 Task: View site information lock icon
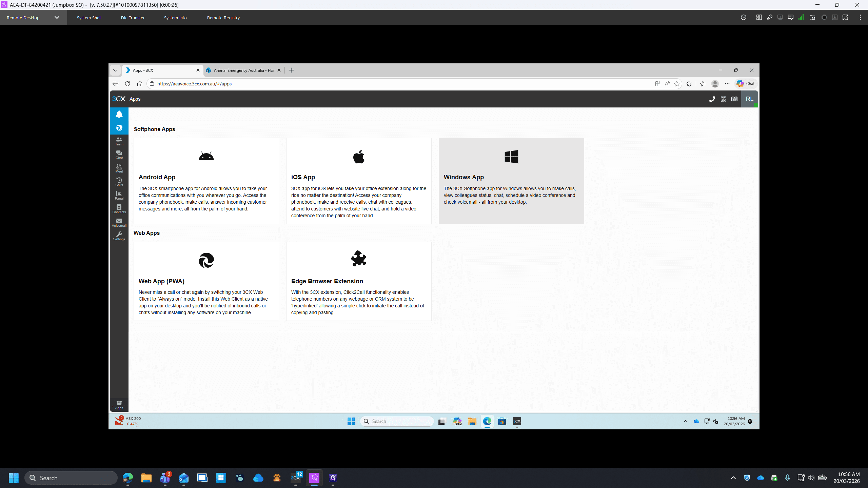[x=152, y=84]
